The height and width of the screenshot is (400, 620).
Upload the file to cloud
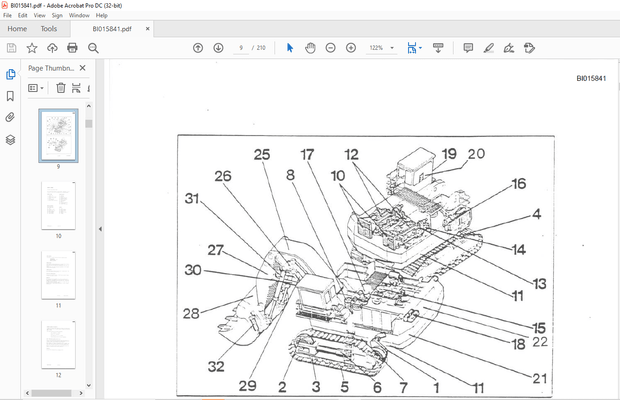[52, 48]
